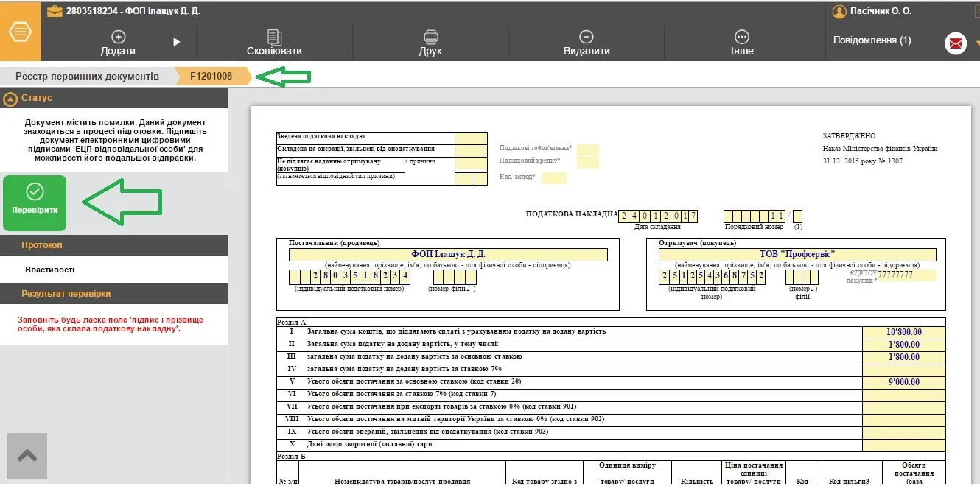Collapse the Статус panel section
The height and width of the screenshot is (486, 980).
[10, 98]
